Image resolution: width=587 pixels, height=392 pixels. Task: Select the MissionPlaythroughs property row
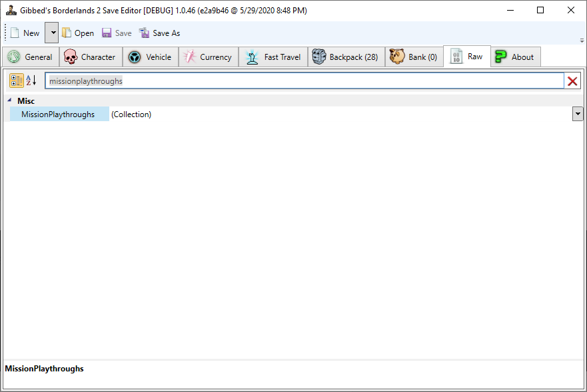point(59,114)
